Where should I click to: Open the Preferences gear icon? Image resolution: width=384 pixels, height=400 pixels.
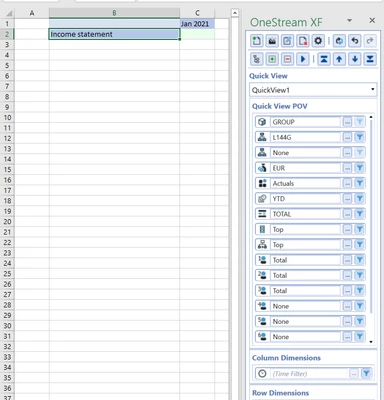point(318,41)
